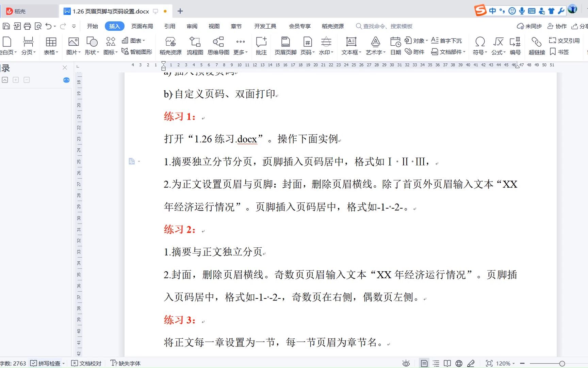Insert a table with 表格 icon

(x=51, y=46)
